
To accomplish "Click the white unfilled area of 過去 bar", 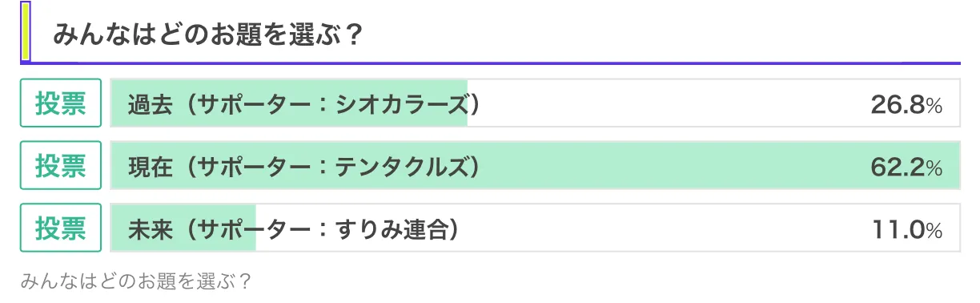I will coord(713,103).
